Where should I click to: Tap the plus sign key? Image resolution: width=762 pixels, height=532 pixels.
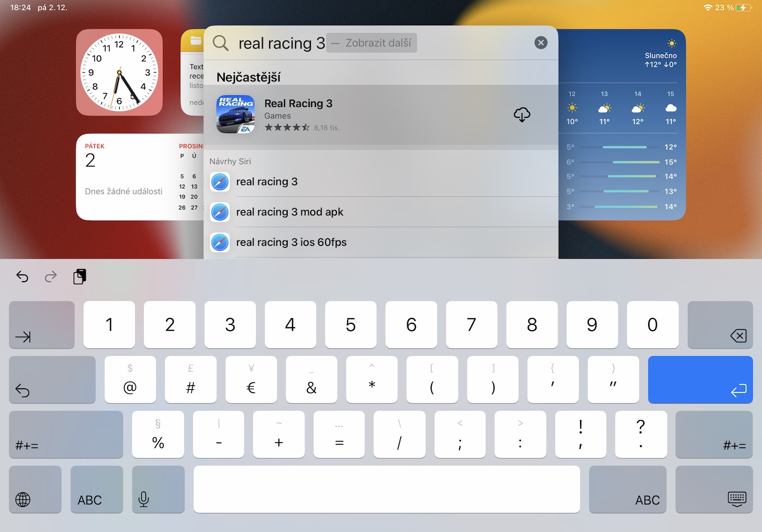pyautogui.click(x=279, y=435)
